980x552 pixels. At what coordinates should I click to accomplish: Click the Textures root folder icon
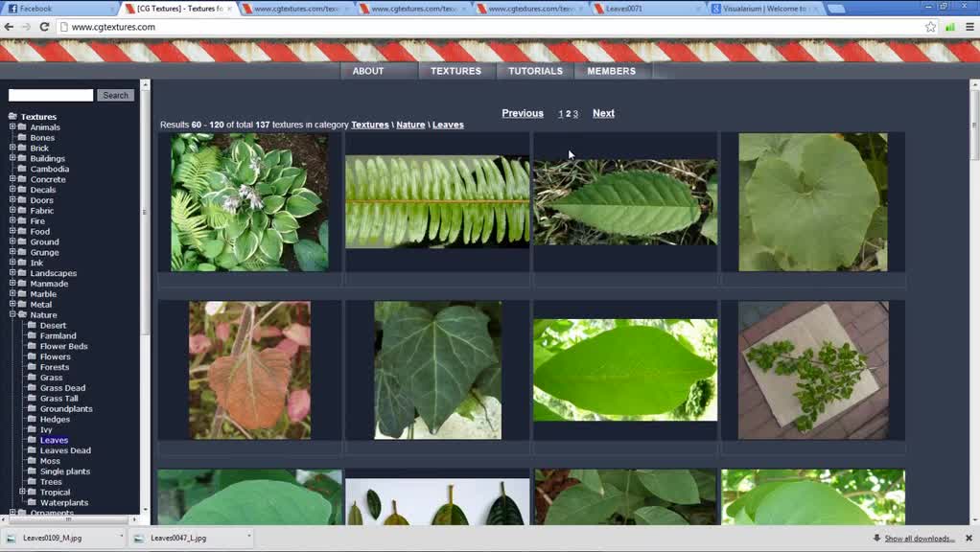tap(12, 116)
